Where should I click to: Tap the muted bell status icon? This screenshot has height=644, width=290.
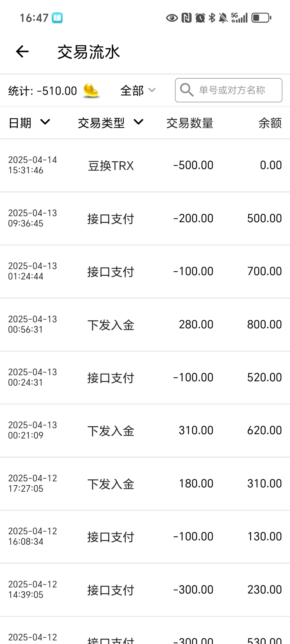point(223,18)
